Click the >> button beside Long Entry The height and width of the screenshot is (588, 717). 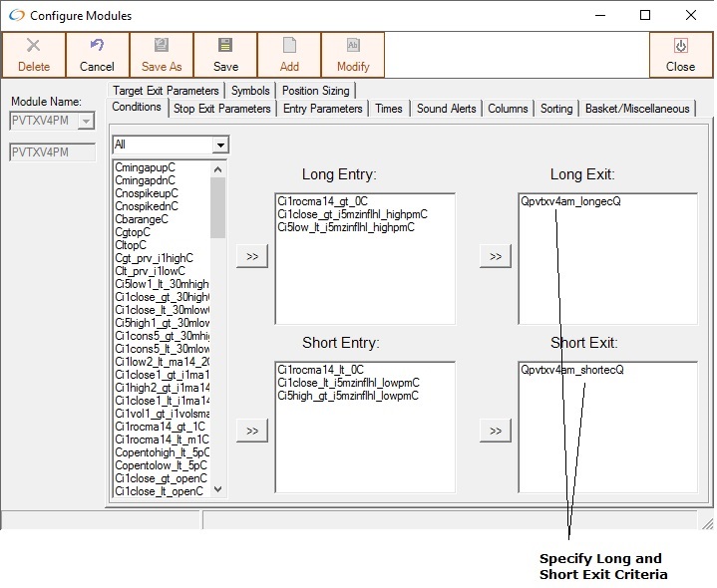(x=251, y=257)
